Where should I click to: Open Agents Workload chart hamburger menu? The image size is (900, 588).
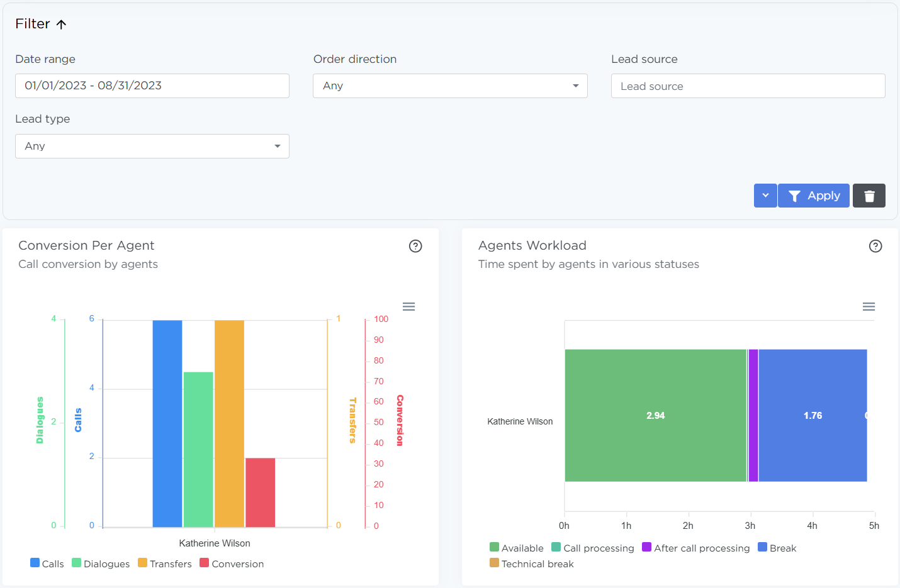tap(869, 307)
